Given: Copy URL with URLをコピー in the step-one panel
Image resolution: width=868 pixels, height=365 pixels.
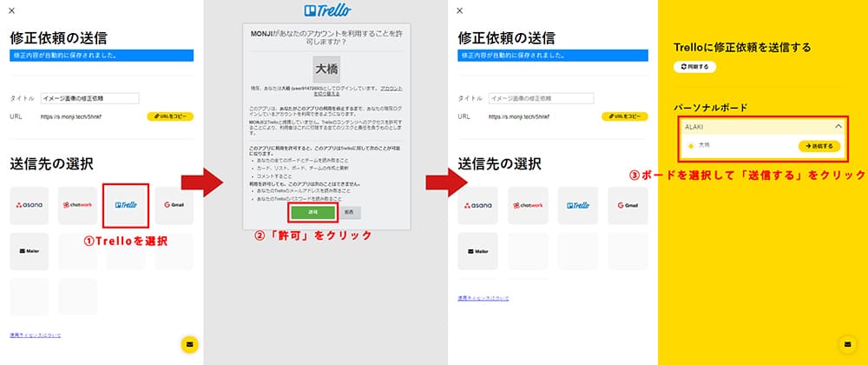Looking at the screenshot, I should click(170, 116).
